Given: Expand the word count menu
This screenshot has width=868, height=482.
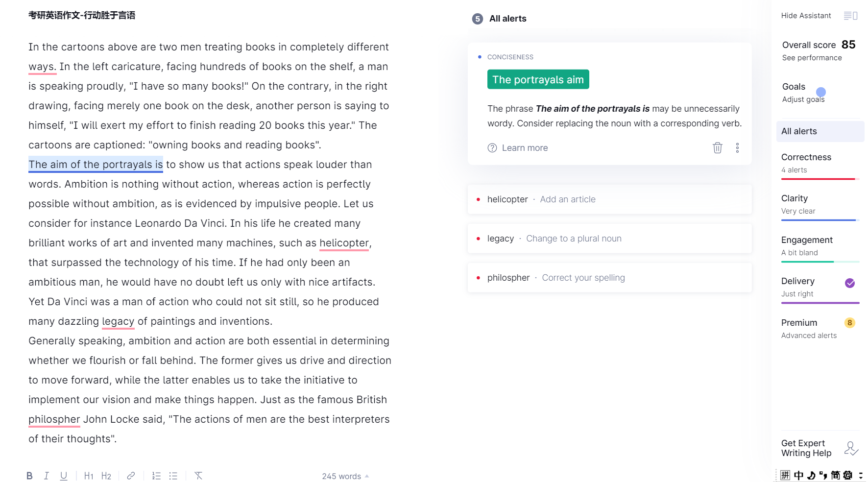Looking at the screenshot, I should pyautogui.click(x=345, y=476).
